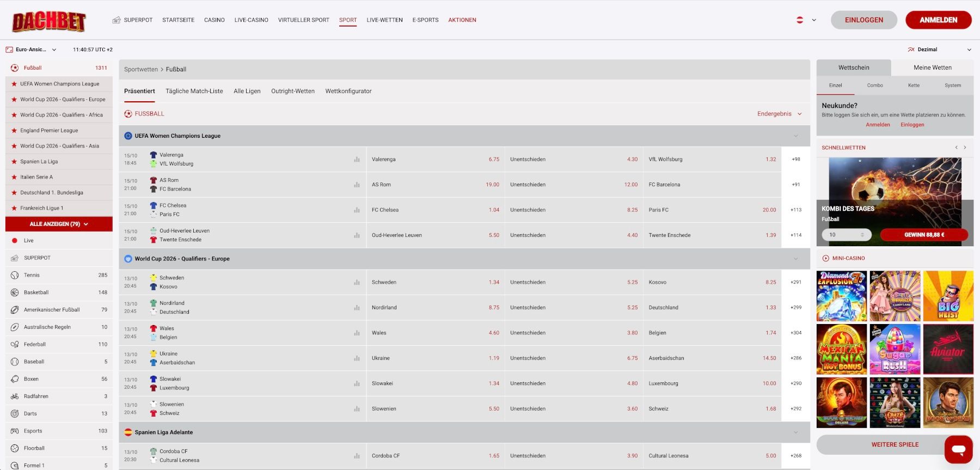Expand Alle Anzeigen (79) leagues list
The image size is (980, 470).
coord(59,224)
